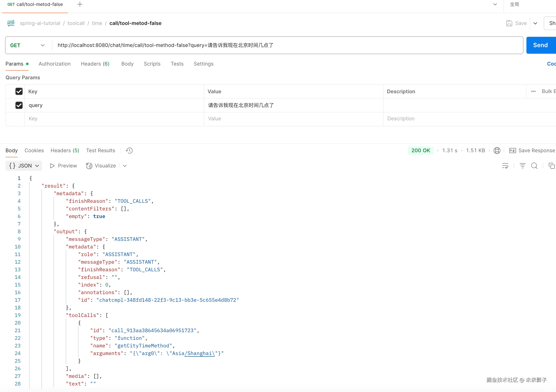Click the params table options ellipsis icon
Image resolution: width=556 pixels, height=392 pixels.
[x=533, y=92]
